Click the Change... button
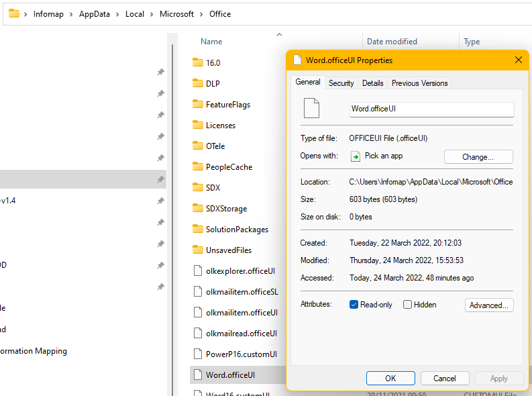This screenshot has width=532, height=396. [x=478, y=157]
